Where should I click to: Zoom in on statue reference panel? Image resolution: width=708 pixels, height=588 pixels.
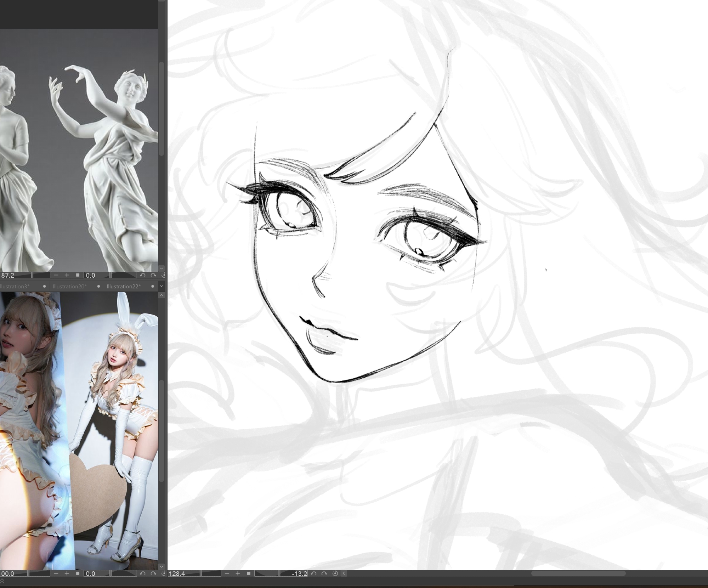[x=67, y=275]
